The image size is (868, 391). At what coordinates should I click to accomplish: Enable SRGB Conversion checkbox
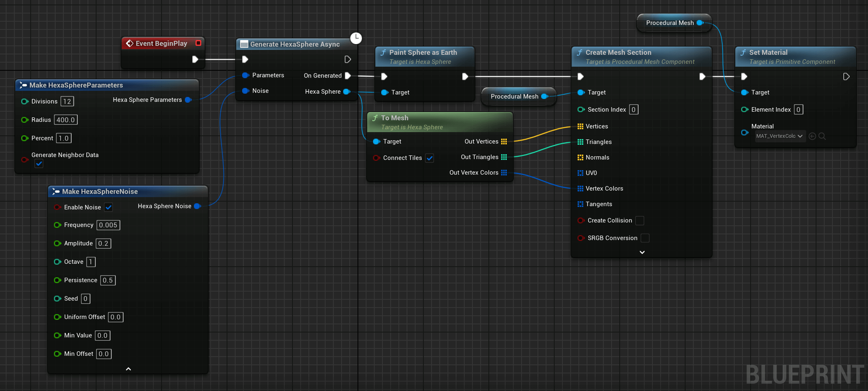(645, 238)
